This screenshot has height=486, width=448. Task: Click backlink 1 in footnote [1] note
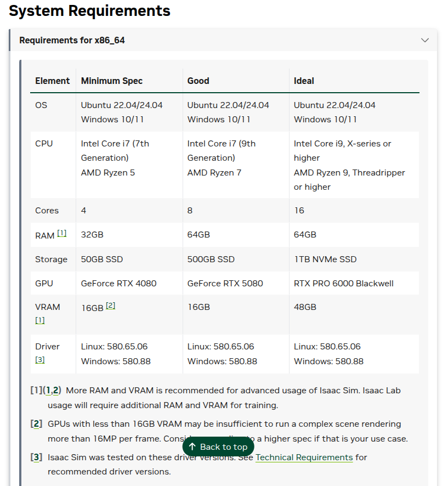[48, 390]
